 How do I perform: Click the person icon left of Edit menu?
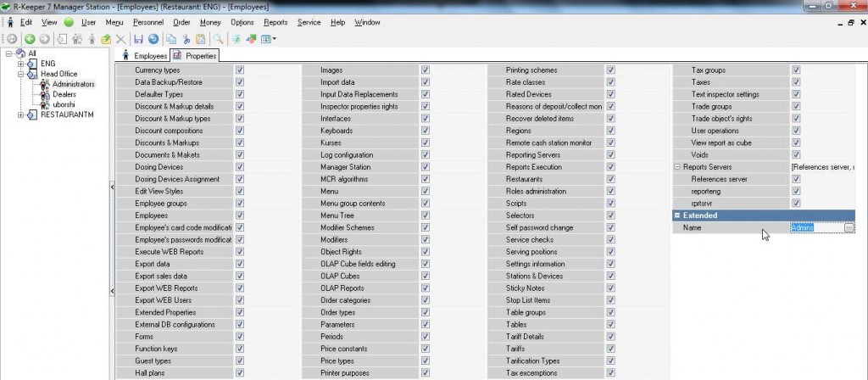point(10,23)
